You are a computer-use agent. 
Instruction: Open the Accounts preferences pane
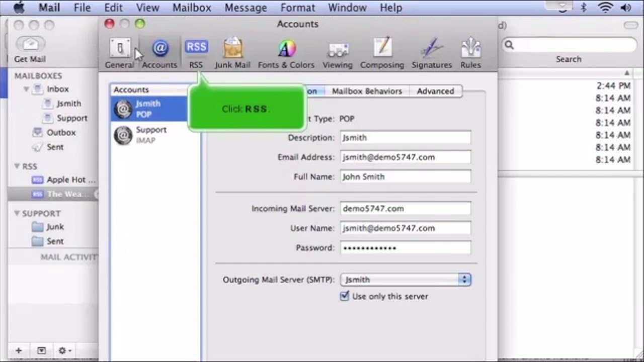pyautogui.click(x=159, y=53)
